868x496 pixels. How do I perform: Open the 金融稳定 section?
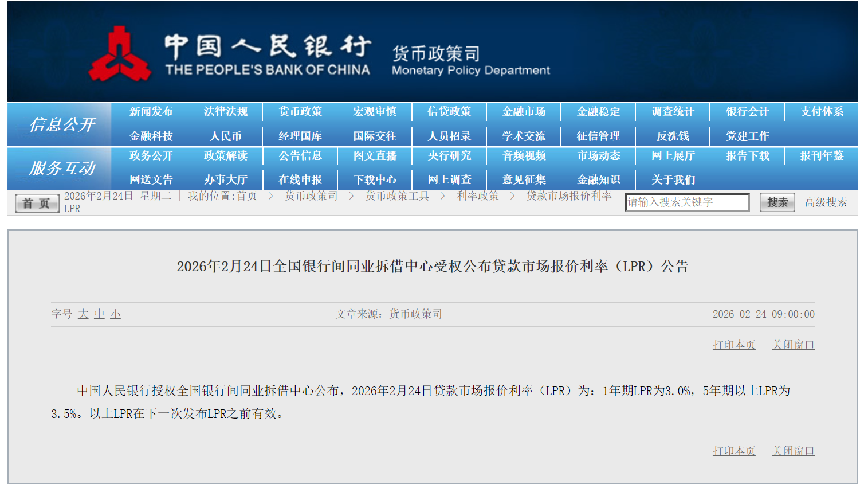tap(598, 112)
